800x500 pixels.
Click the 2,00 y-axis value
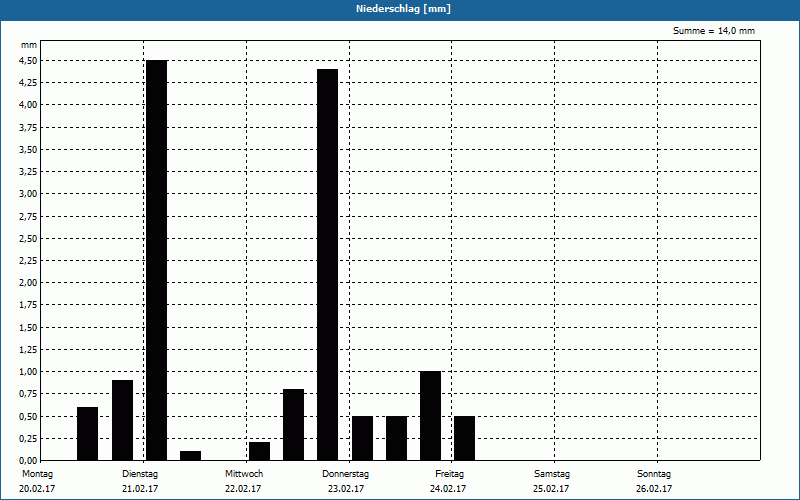pyautogui.click(x=28, y=283)
